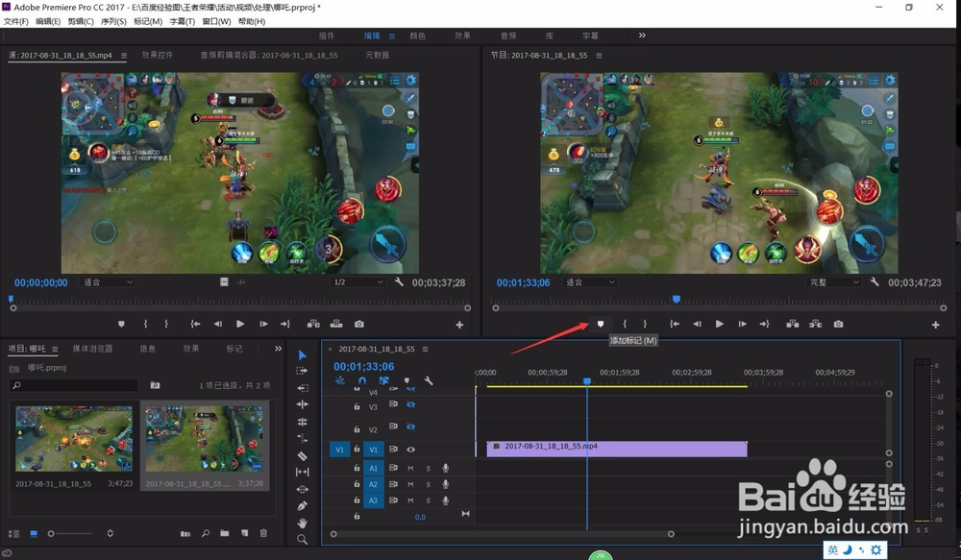
Task: Step forward one frame in Source monitor
Action: point(263,324)
